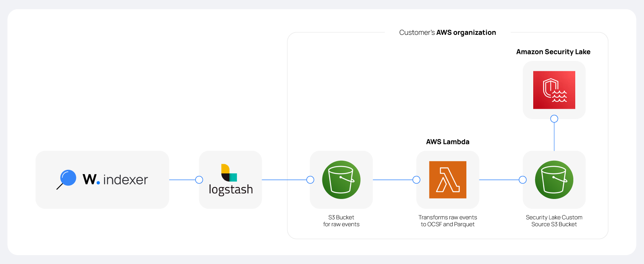Select the orange AWS Lambda icon
Image resolution: width=644 pixels, height=264 pixels.
click(x=448, y=179)
